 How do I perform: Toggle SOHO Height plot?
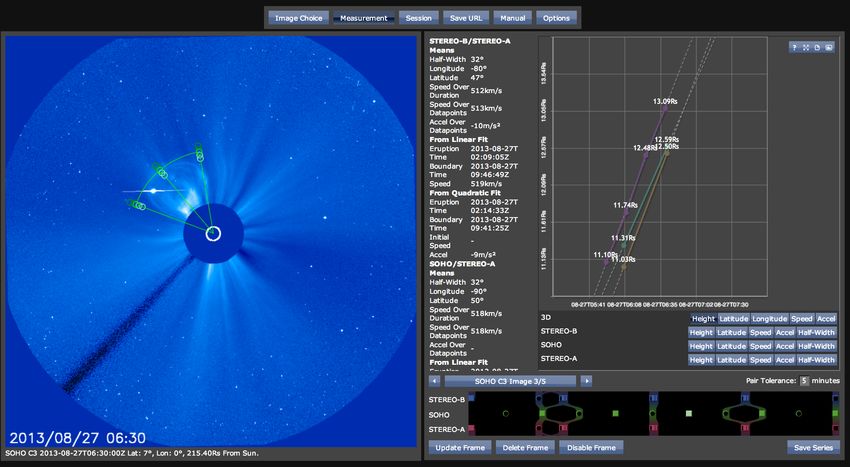point(701,346)
